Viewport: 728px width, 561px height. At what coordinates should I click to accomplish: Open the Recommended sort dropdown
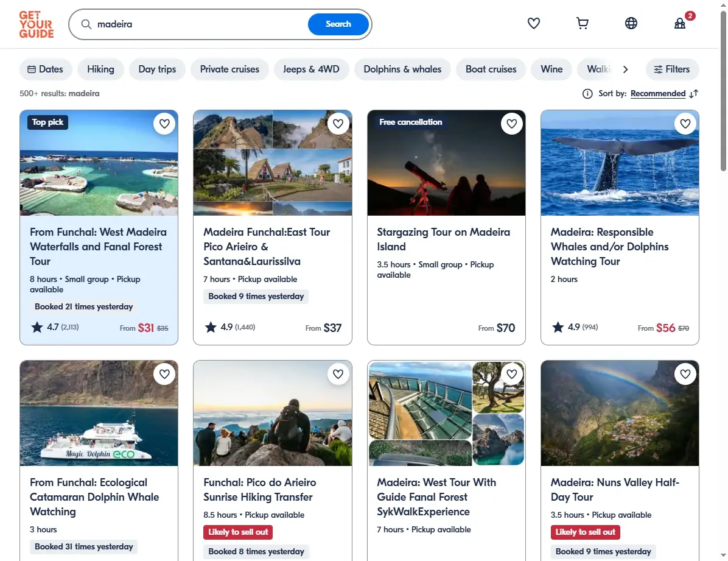658,94
